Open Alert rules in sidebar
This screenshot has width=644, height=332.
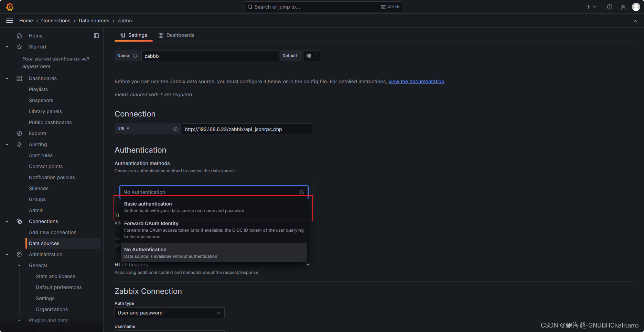click(x=41, y=155)
